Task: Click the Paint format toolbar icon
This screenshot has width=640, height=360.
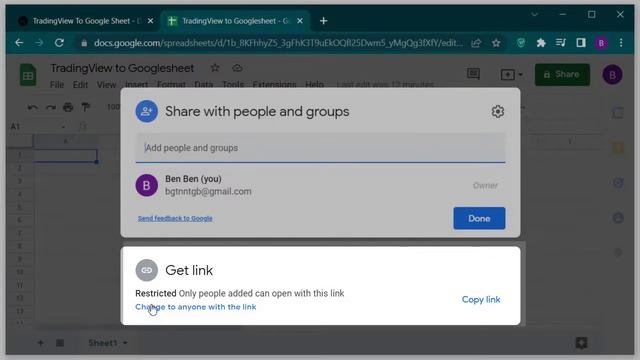Action: point(86,107)
